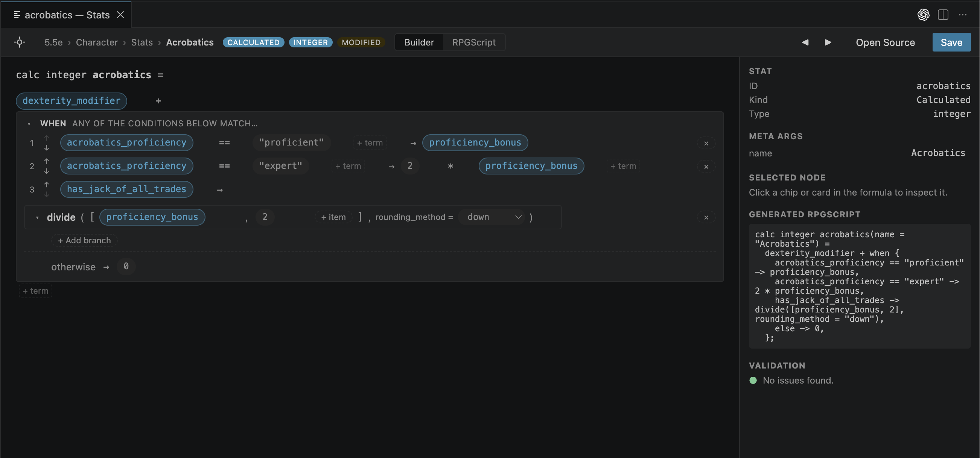Screen dimensions: 980x458
Task: Click the WHEN keyword label
Action: coord(53,124)
